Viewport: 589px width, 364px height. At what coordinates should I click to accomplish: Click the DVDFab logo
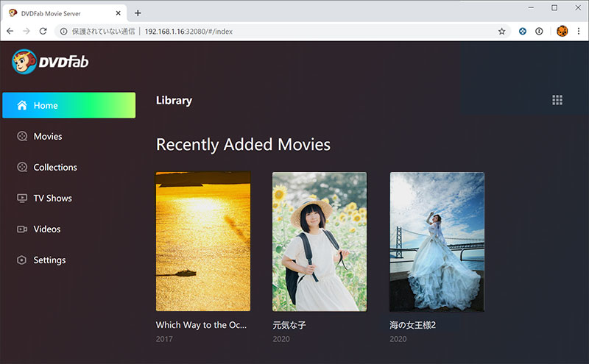click(x=50, y=62)
